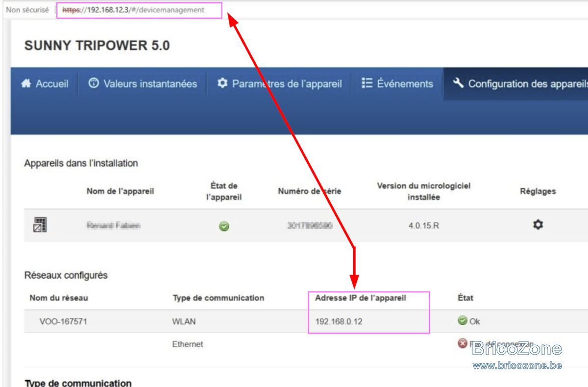Click the Numéro de série column header
The image size is (588, 387).
tap(309, 191)
